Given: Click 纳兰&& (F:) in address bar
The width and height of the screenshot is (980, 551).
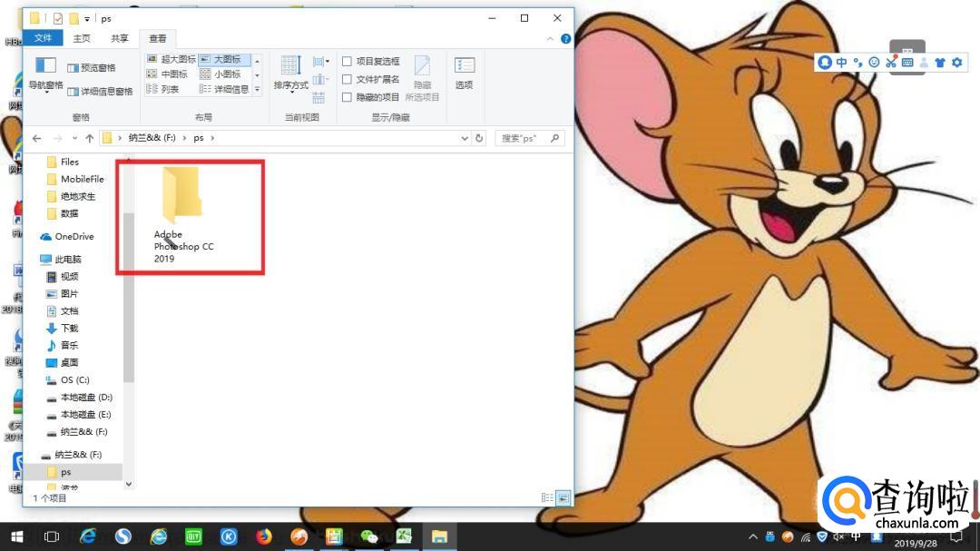Looking at the screenshot, I should click(x=152, y=138).
